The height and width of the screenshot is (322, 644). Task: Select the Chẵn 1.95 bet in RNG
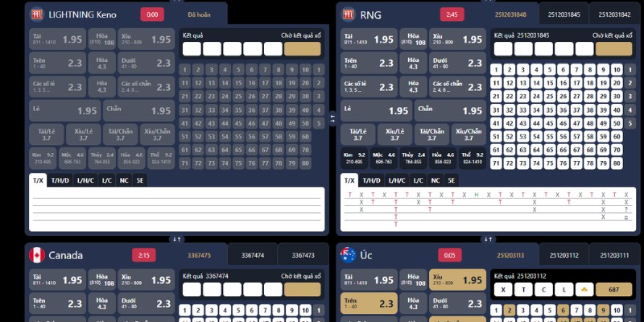[450, 110]
